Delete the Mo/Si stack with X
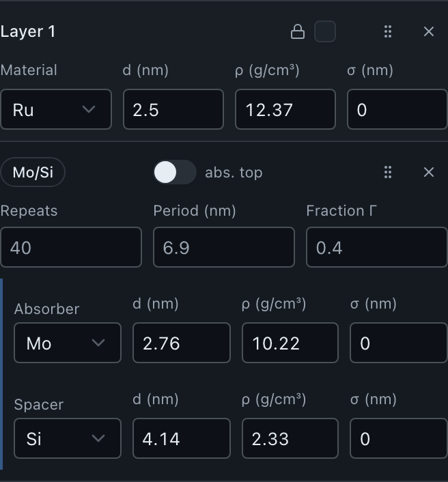Screen dimensions: 448x482 pos(429,172)
